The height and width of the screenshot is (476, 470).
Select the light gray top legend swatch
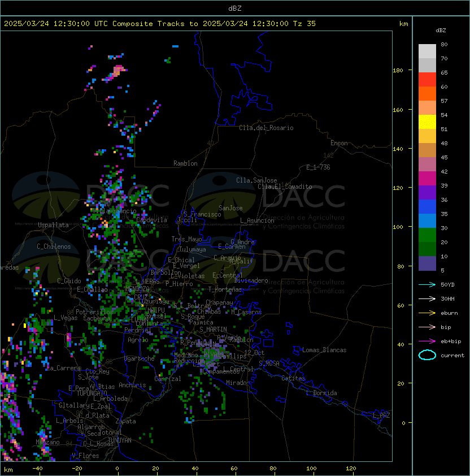click(x=427, y=51)
